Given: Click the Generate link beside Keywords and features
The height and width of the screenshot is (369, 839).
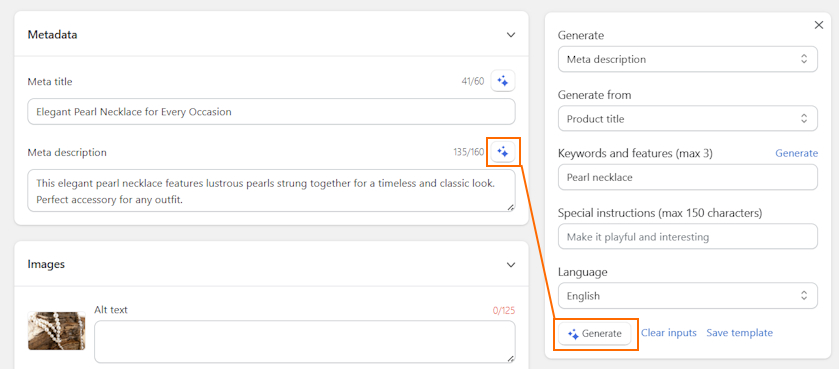Looking at the screenshot, I should coord(796,153).
